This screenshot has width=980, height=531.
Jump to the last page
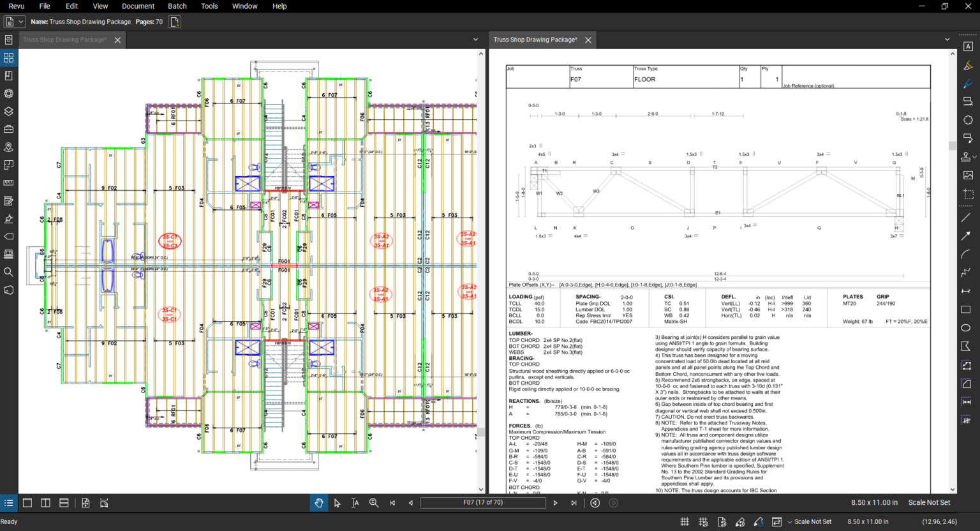tap(574, 503)
